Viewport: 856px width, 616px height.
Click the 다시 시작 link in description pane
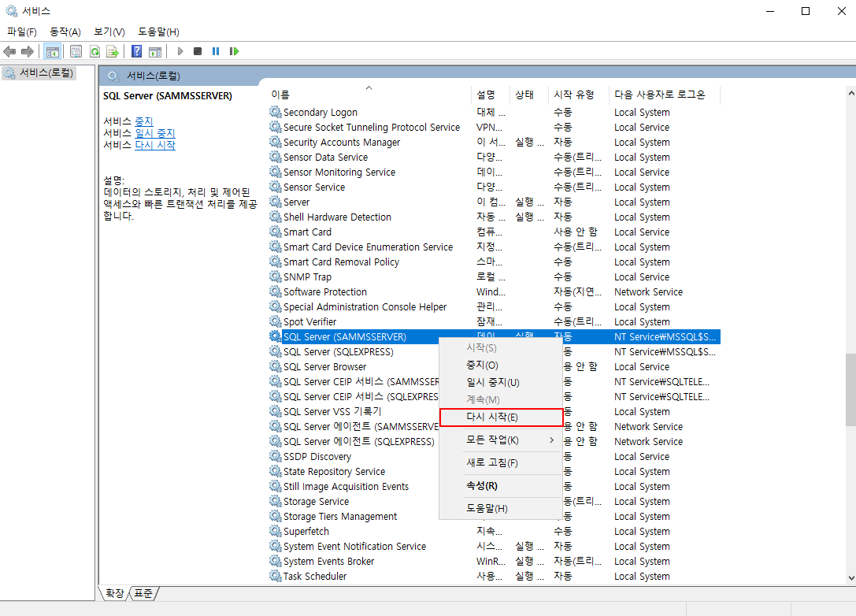tap(155, 145)
